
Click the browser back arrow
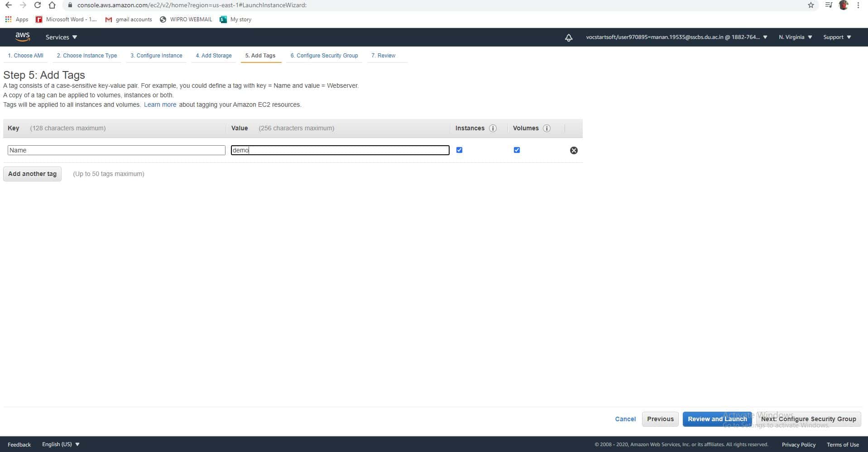click(x=9, y=5)
